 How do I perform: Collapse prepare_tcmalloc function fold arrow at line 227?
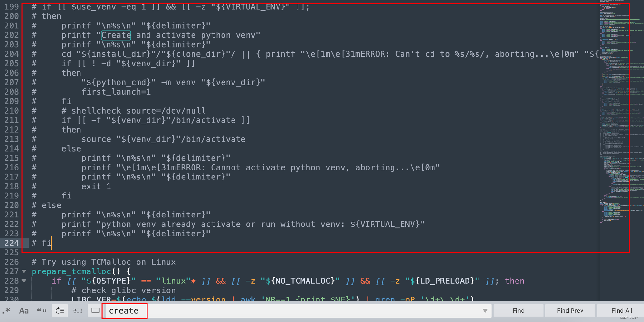24,271
